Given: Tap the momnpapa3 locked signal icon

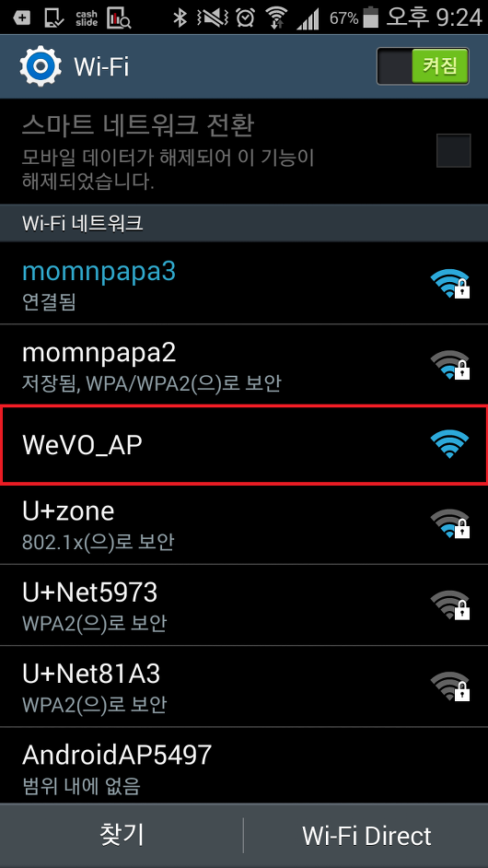Looking at the screenshot, I should coord(450,284).
